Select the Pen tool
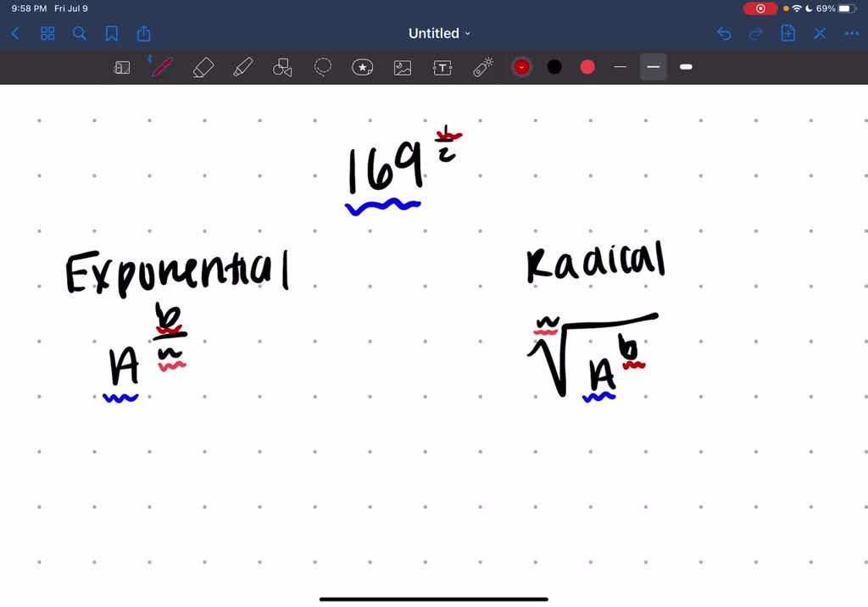The height and width of the screenshot is (607, 868). click(x=161, y=67)
